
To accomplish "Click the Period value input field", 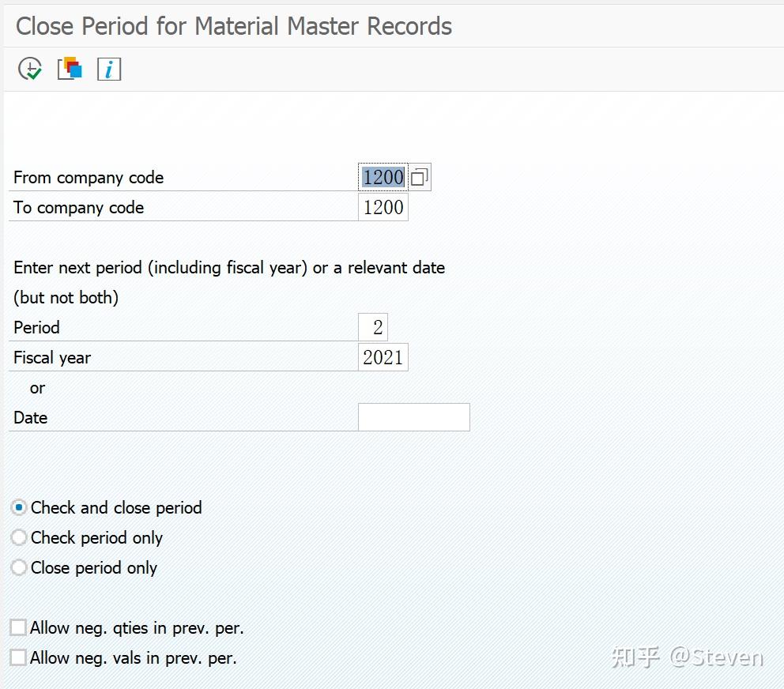I will 373,327.
